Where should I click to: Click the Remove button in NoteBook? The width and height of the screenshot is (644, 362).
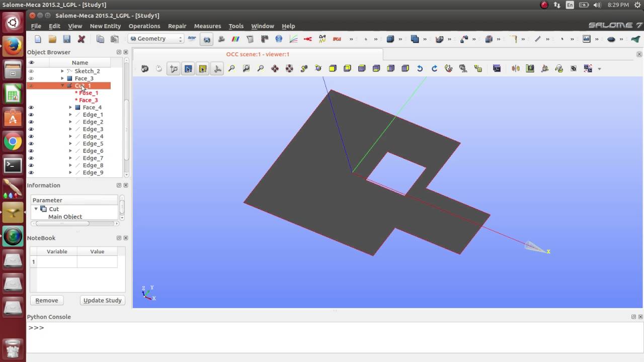[x=47, y=300]
